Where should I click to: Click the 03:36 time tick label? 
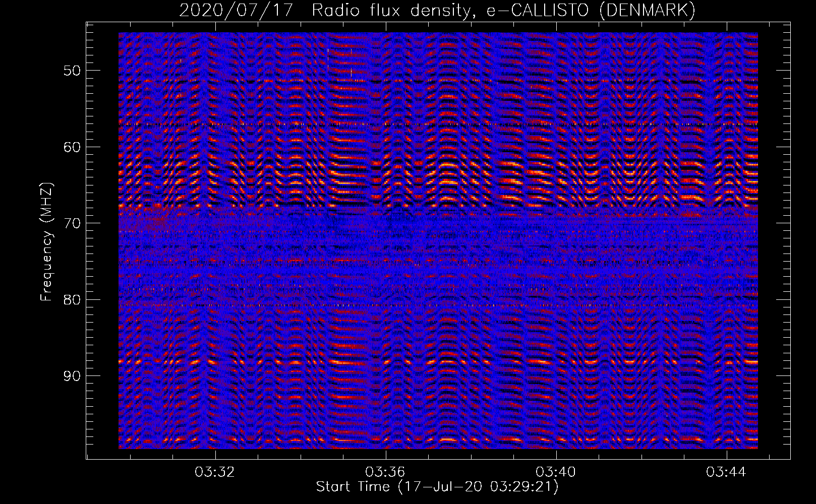coord(385,472)
